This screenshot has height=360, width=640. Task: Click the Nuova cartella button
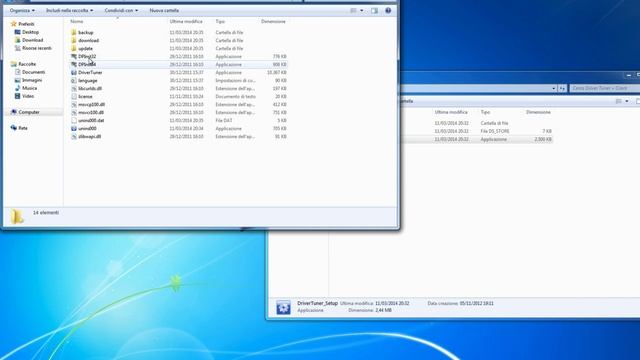(x=164, y=10)
